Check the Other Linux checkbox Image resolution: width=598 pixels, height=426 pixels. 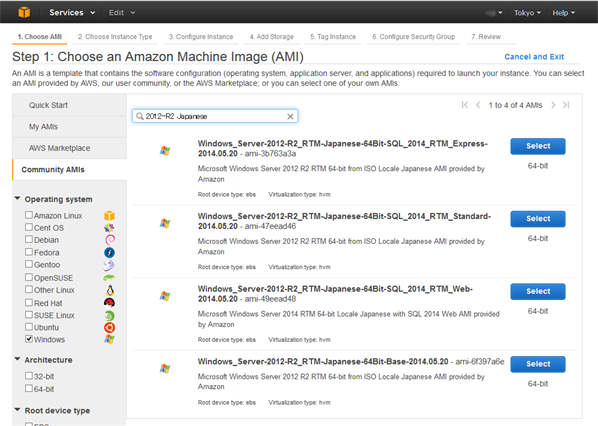click(x=29, y=289)
